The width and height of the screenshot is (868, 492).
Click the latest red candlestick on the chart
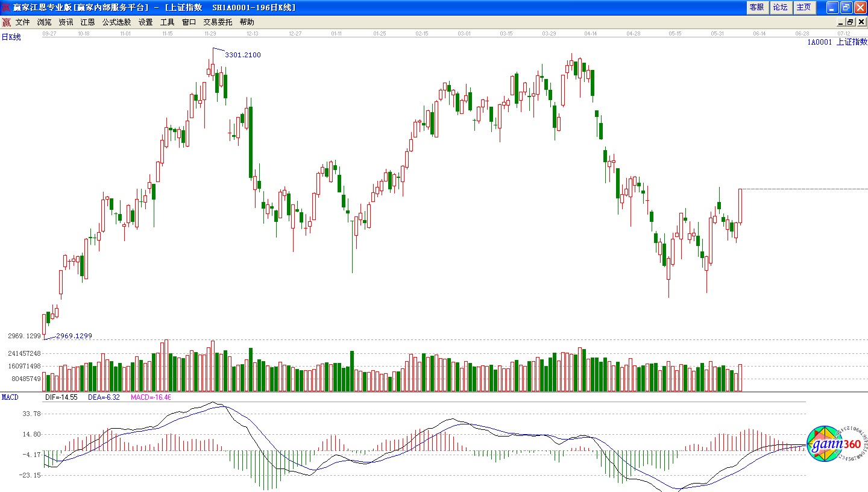tap(740, 206)
